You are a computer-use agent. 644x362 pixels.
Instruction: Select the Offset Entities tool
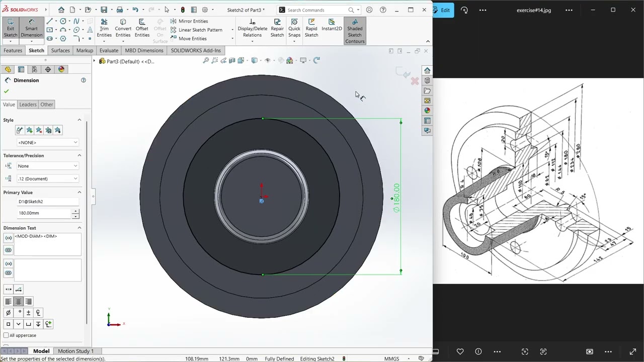142,28
